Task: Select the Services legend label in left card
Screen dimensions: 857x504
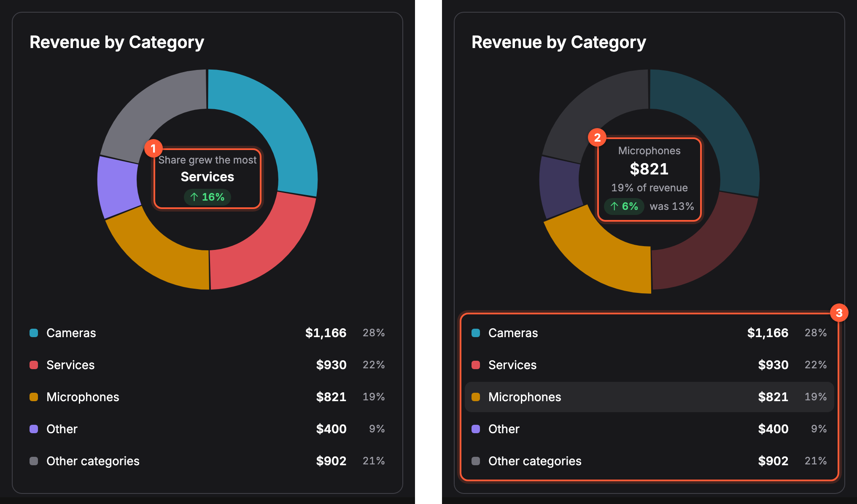Action: (x=70, y=365)
